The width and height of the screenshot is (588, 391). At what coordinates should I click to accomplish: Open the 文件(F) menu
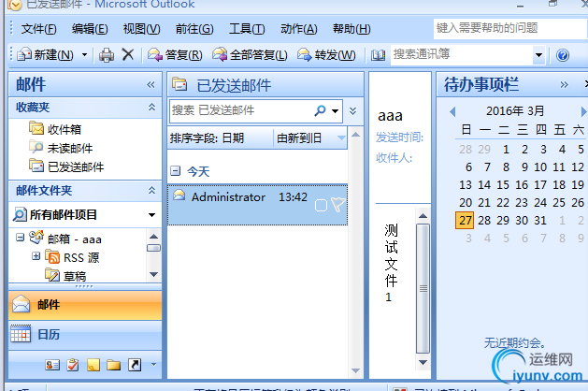(x=38, y=29)
